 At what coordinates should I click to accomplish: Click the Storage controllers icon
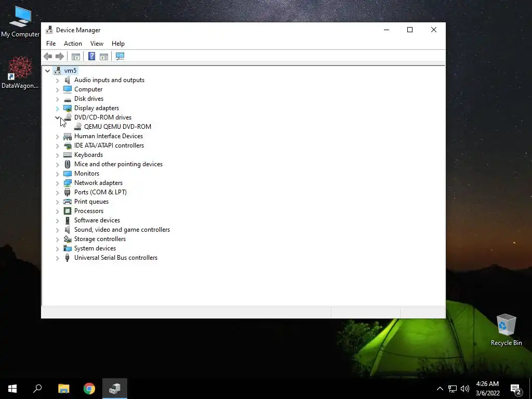pyautogui.click(x=68, y=239)
